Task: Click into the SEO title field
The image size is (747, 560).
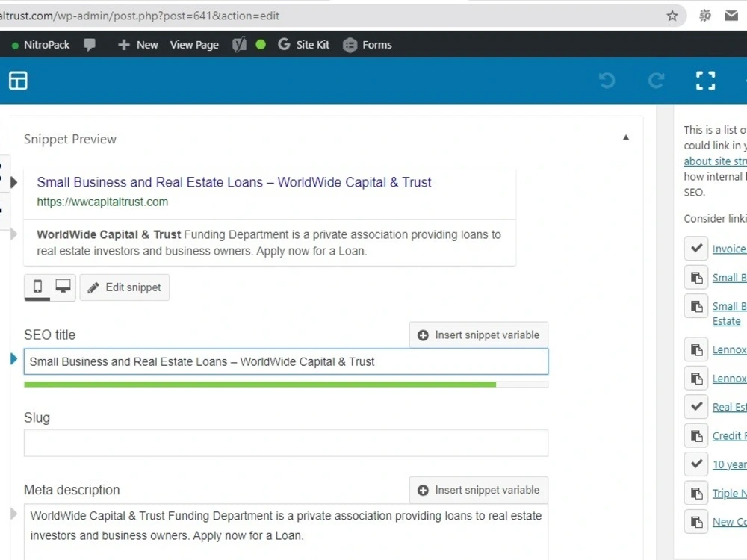Action: [286, 361]
